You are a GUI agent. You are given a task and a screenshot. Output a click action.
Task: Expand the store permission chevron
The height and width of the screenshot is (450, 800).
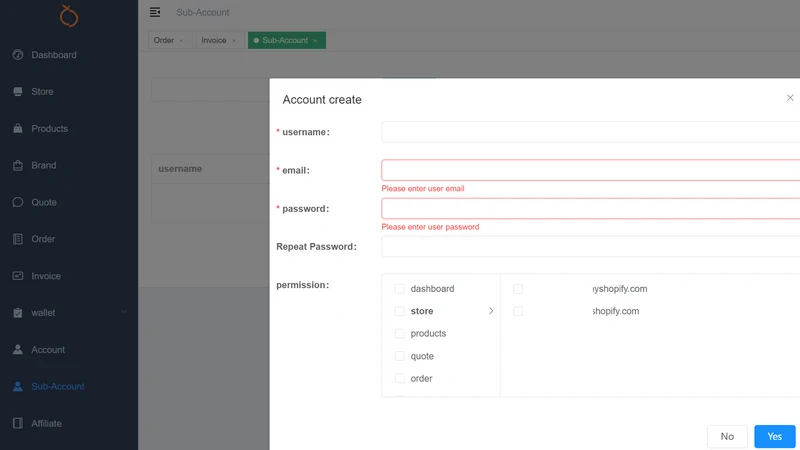click(x=491, y=311)
